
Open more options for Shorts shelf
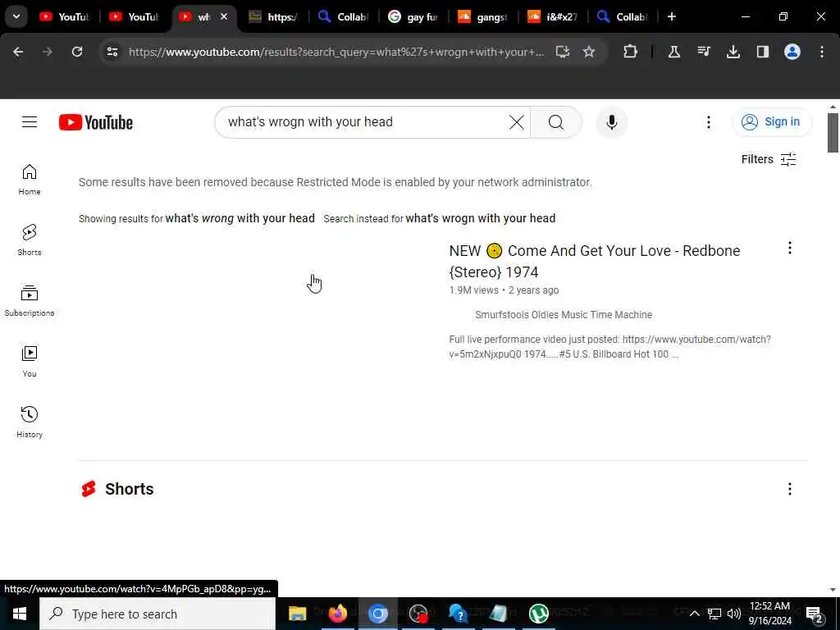(790, 489)
